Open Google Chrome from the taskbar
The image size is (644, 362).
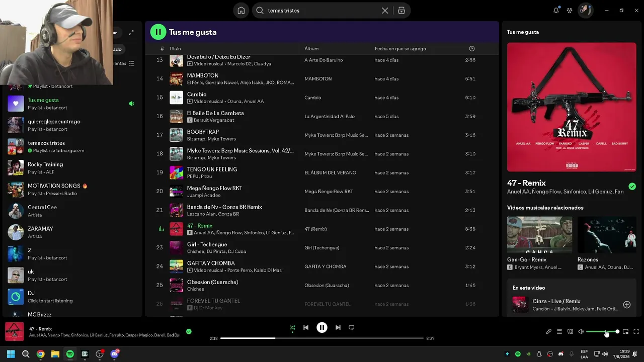pos(40,354)
